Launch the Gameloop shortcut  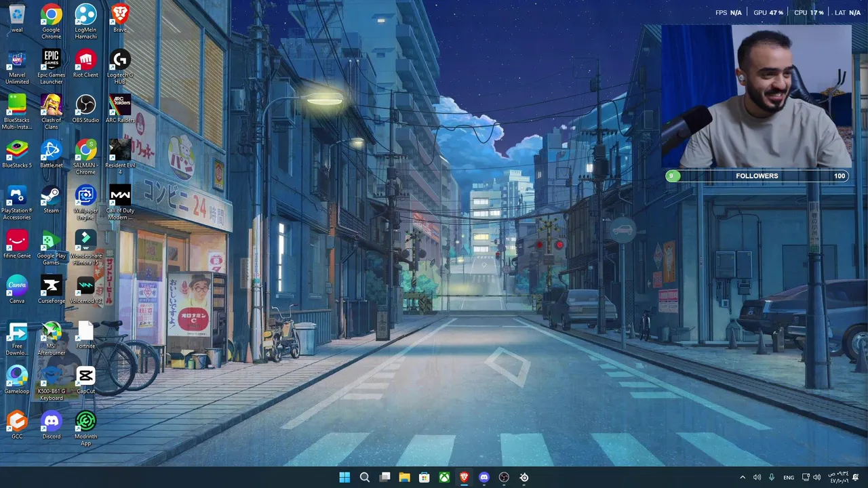click(x=17, y=380)
